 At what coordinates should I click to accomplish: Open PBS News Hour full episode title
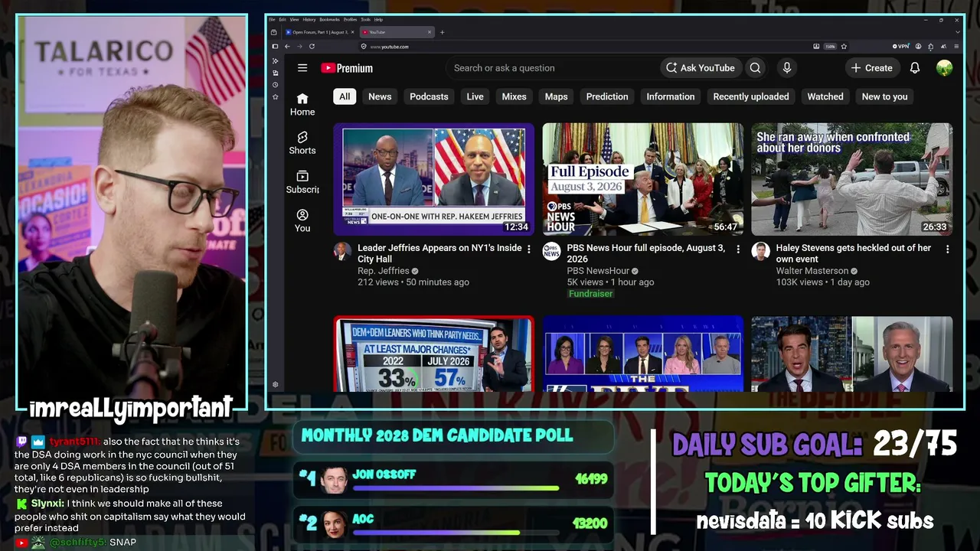point(646,253)
